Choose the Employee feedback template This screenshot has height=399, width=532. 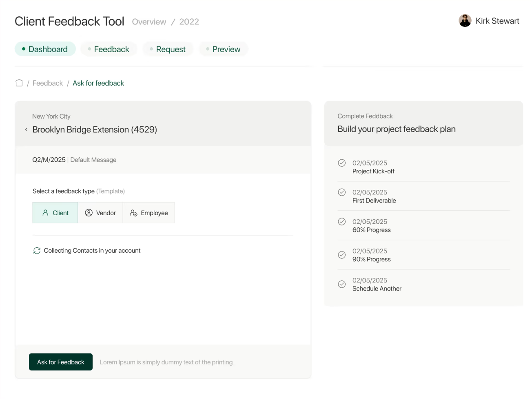click(149, 212)
